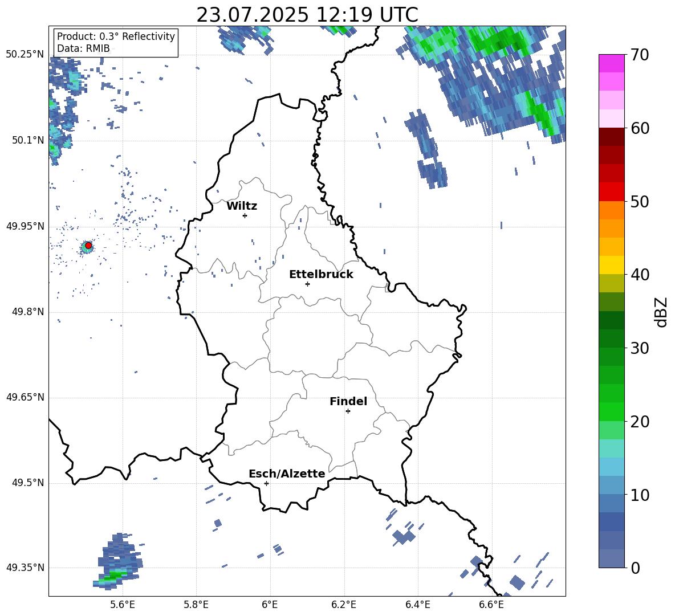Click the Findel station cross marker
The height and width of the screenshot is (616, 675).
click(348, 411)
